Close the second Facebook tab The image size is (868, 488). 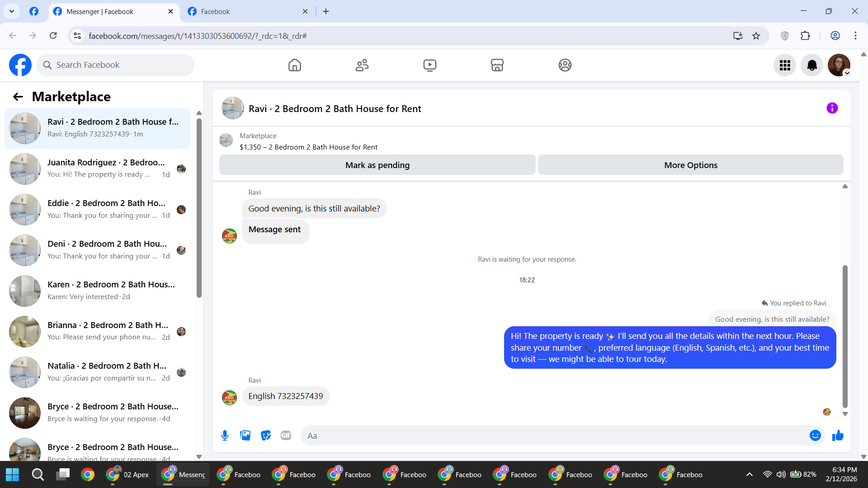tap(305, 11)
